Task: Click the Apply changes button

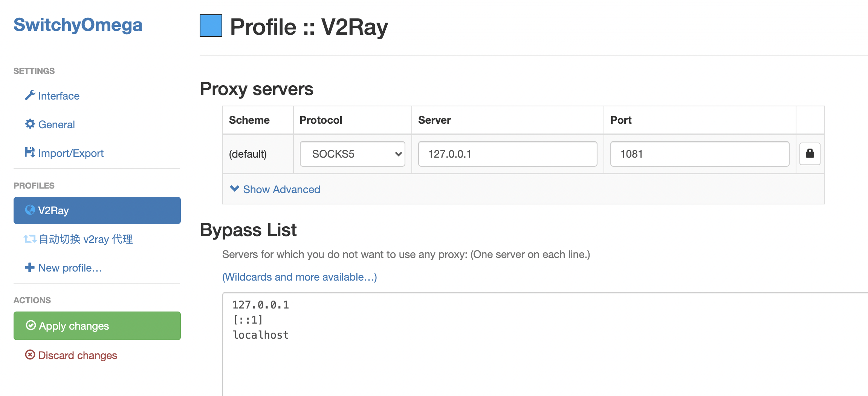Action: click(97, 326)
